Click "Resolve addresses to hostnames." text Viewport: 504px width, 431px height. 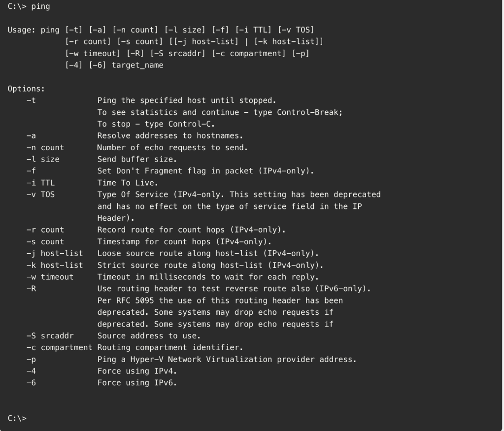click(x=170, y=135)
